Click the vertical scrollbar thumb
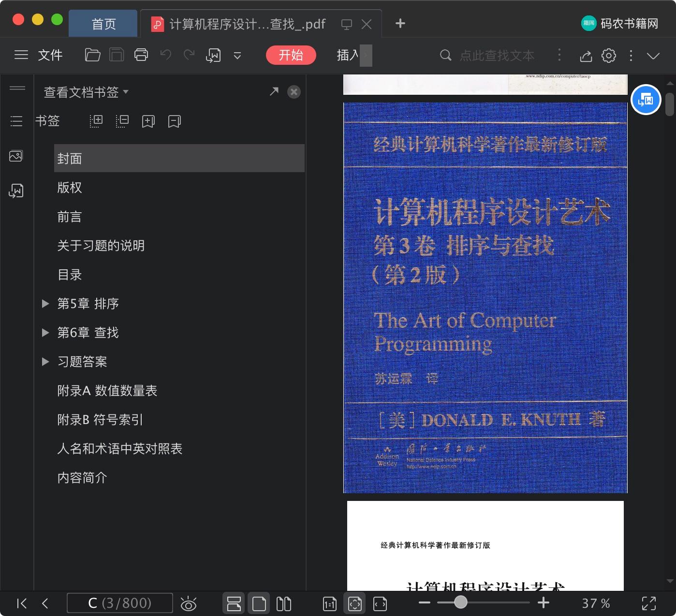The image size is (676, 616). point(670,104)
